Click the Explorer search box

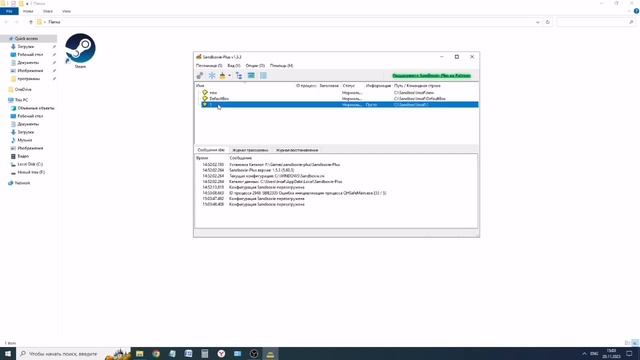[x=596, y=22]
